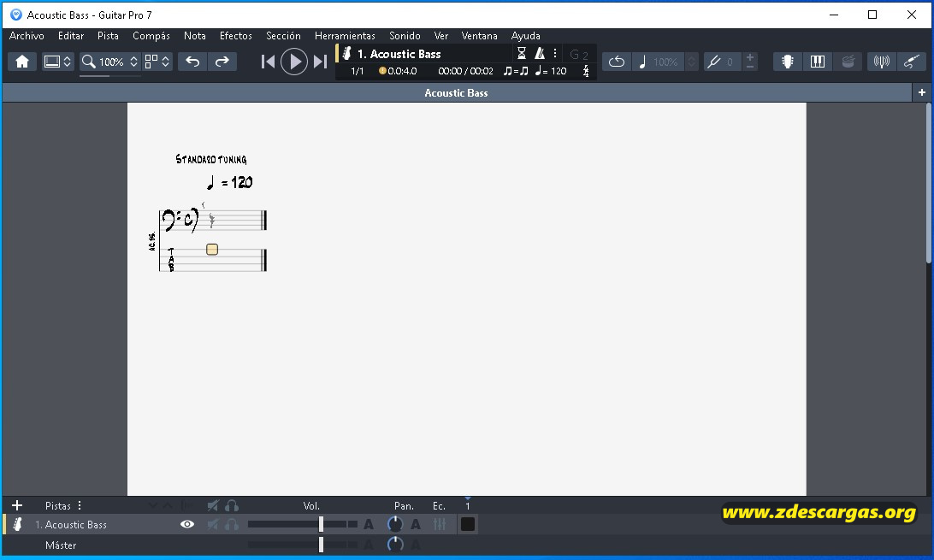Start playback with the Play button
934x560 pixels.
(294, 62)
